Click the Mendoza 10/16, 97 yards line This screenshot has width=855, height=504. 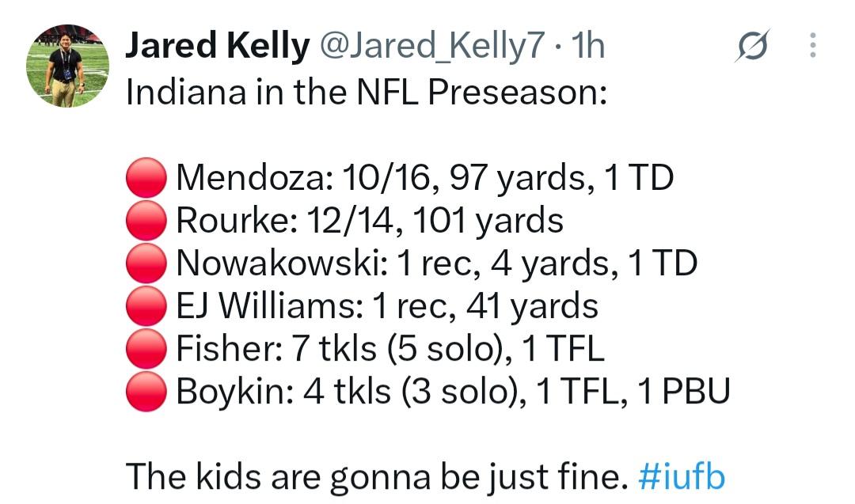click(425, 179)
